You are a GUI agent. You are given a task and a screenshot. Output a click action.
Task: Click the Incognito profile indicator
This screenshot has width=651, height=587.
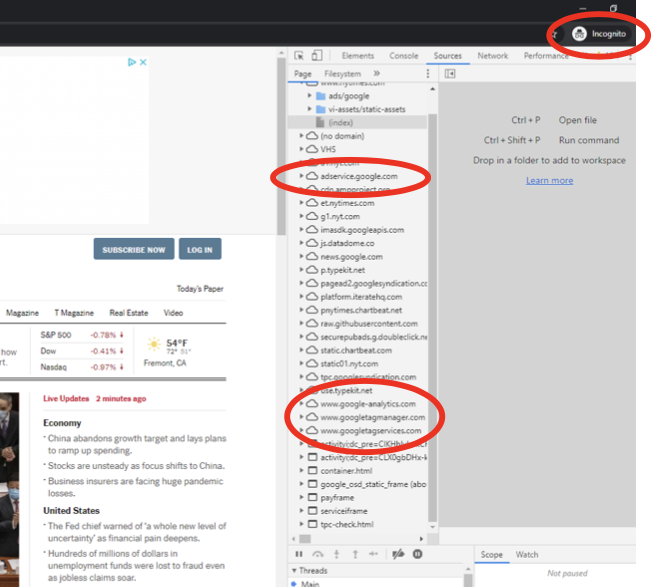point(599,34)
